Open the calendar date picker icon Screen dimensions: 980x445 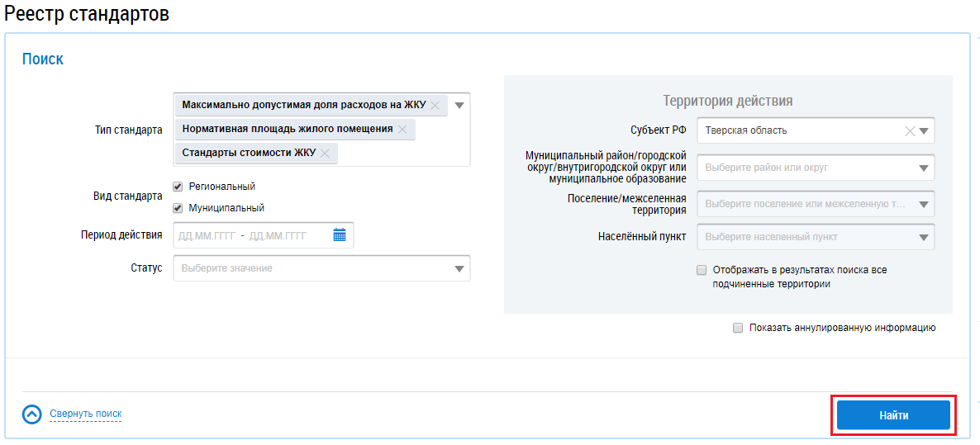[x=340, y=235]
